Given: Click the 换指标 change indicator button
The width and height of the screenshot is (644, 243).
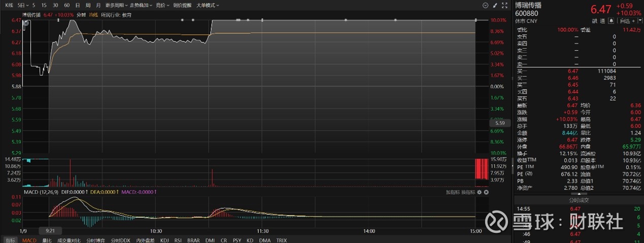Looking at the screenshot, I should point(468,192).
